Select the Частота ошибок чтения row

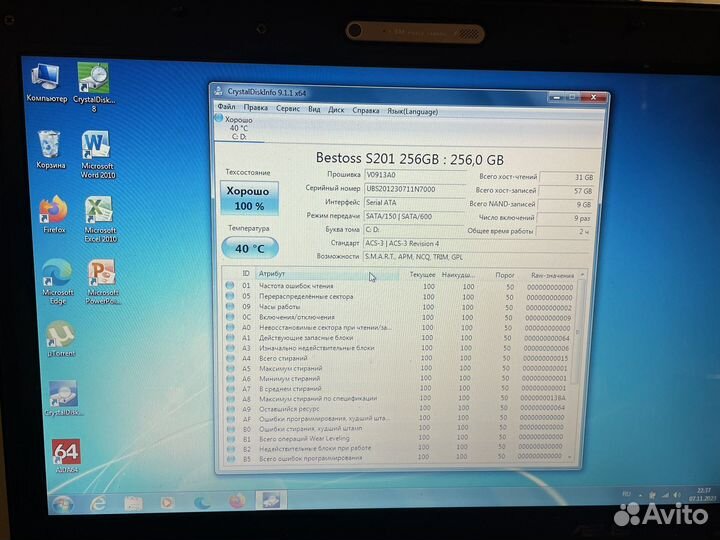pyautogui.click(x=399, y=286)
